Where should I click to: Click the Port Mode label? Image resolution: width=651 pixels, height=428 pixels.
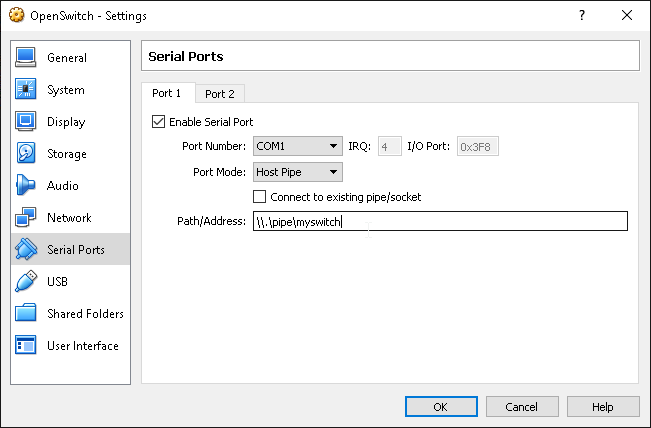coord(220,172)
